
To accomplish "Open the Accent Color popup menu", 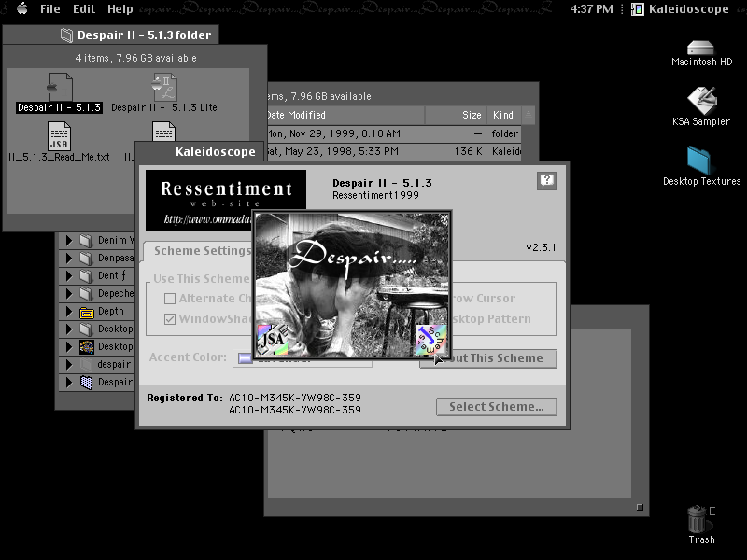I will [x=302, y=358].
